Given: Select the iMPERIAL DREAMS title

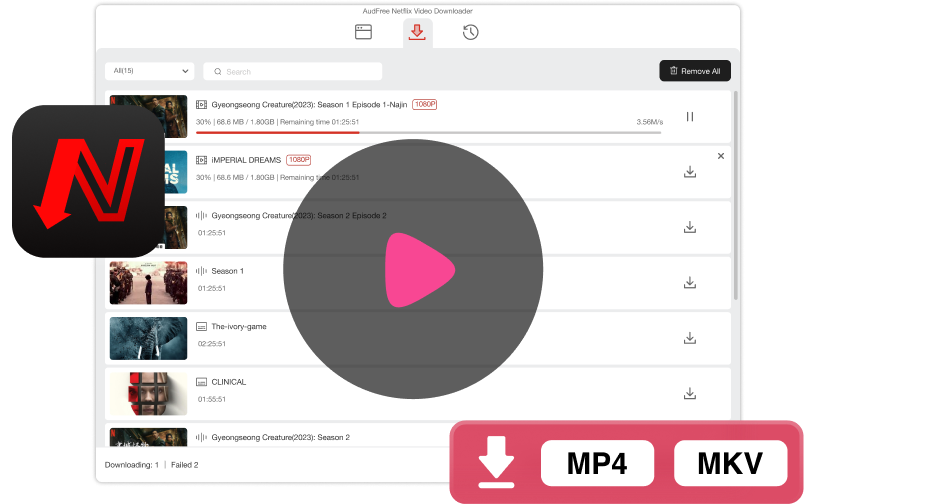Looking at the screenshot, I should point(246,160).
